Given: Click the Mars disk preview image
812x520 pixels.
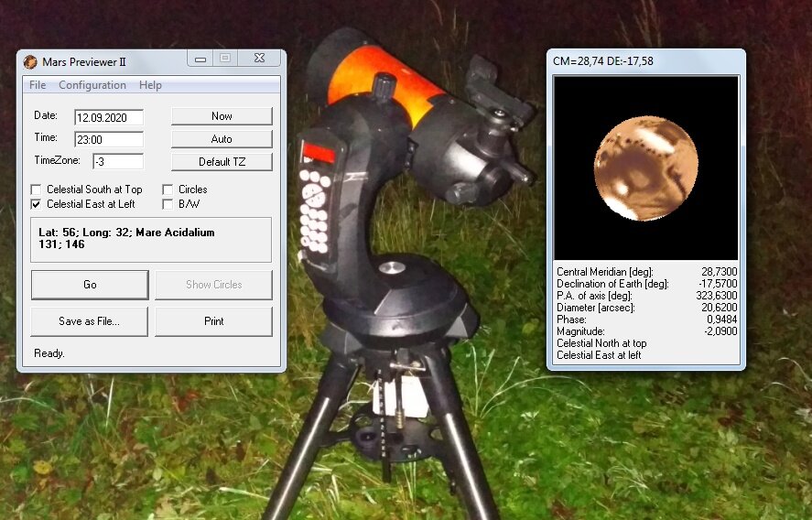Looking at the screenshot, I should click(x=645, y=168).
